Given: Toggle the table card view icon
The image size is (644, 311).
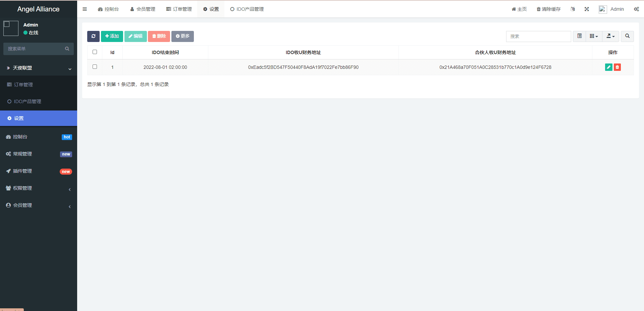Looking at the screenshot, I should pyautogui.click(x=579, y=36).
